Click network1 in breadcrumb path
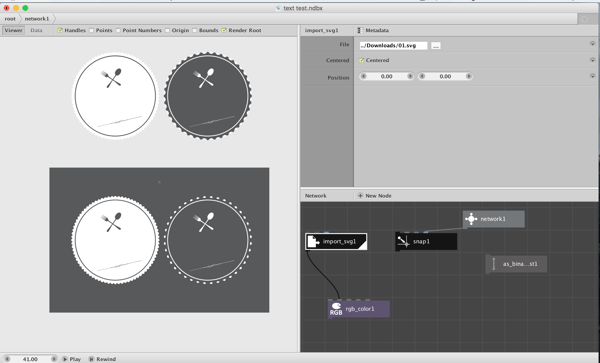This screenshot has width=600, height=363. (x=37, y=18)
